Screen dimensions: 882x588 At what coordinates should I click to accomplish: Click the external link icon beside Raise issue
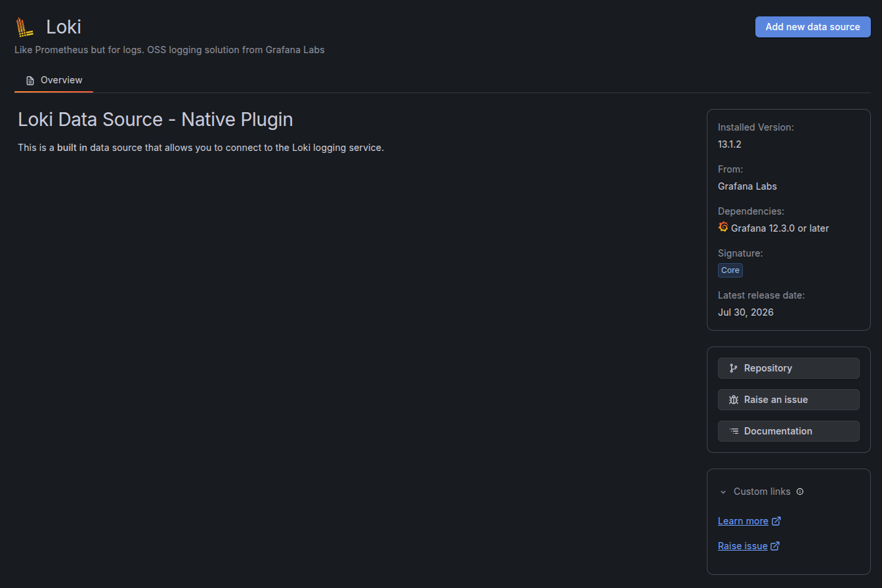[775, 546]
